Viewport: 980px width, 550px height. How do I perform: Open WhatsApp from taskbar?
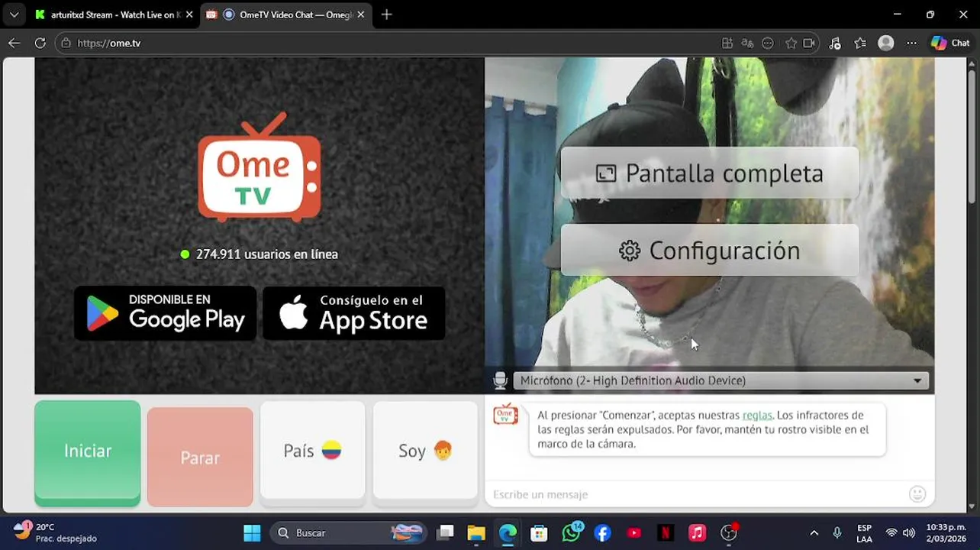[571, 532]
